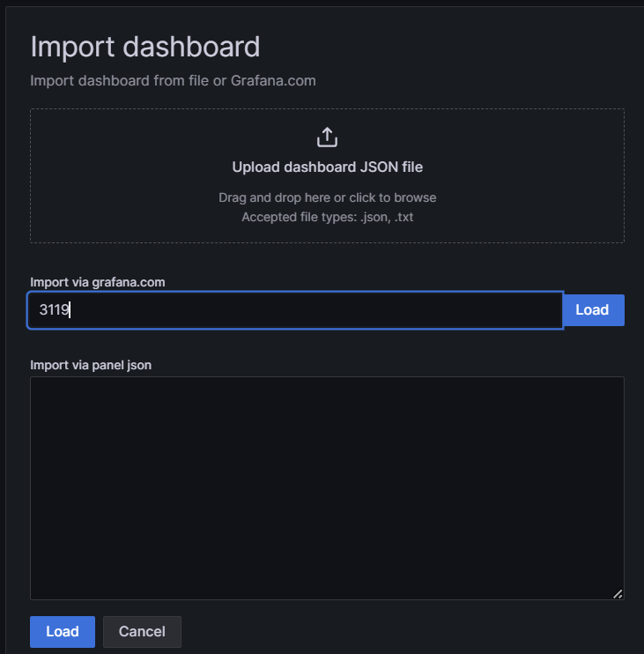This screenshot has width=644, height=654.
Task: Click the word 'Grafana.com' in the subtitle
Action: (x=273, y=80)
